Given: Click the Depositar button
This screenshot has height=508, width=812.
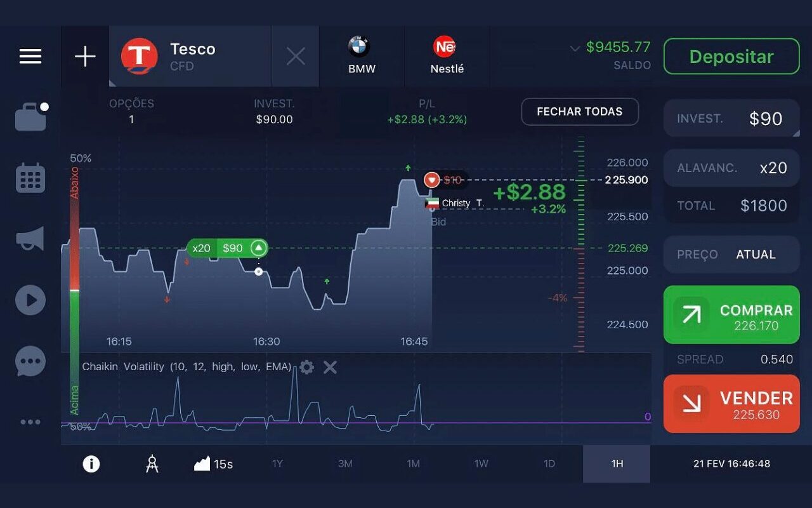Looking at the screenshot, I should coord(731,57).
